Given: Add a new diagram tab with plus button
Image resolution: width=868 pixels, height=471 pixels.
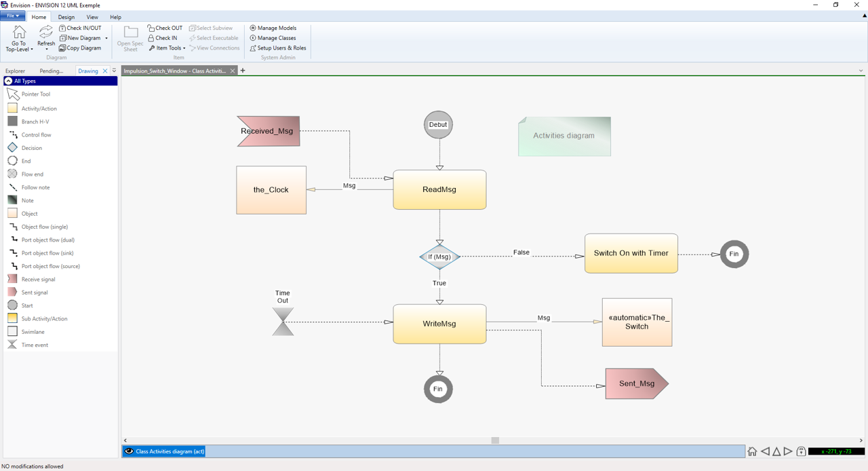Looking at the screenshot, I should tap(243, 71).
